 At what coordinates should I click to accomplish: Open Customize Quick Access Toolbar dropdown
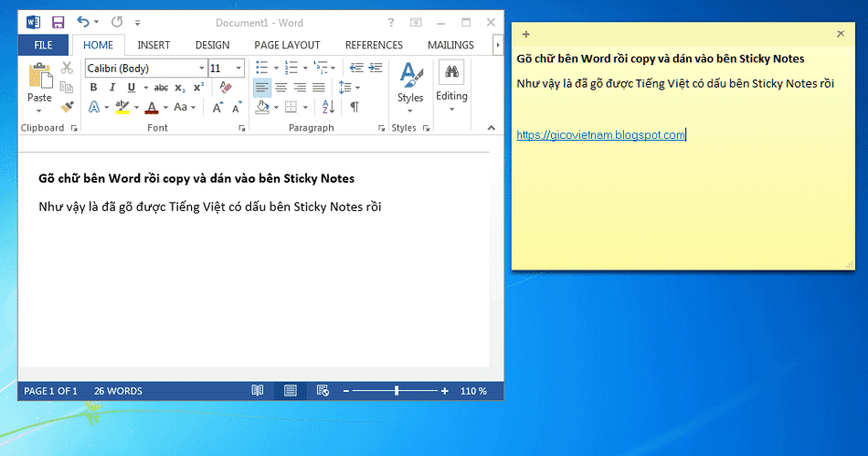137,23
